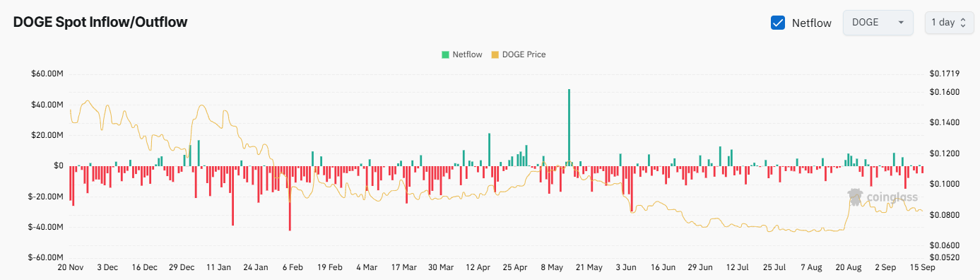Click the Netflow label beside the checkbox
Screen dimensions: 980x280
812,23
